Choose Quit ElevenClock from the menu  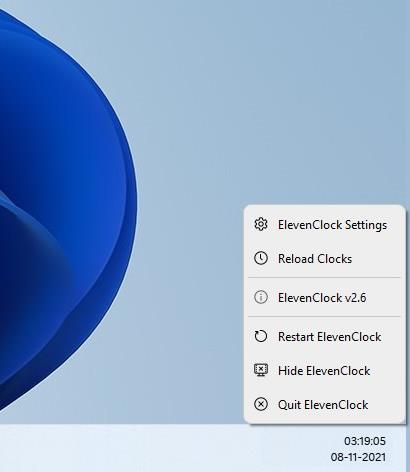[325, 404]
